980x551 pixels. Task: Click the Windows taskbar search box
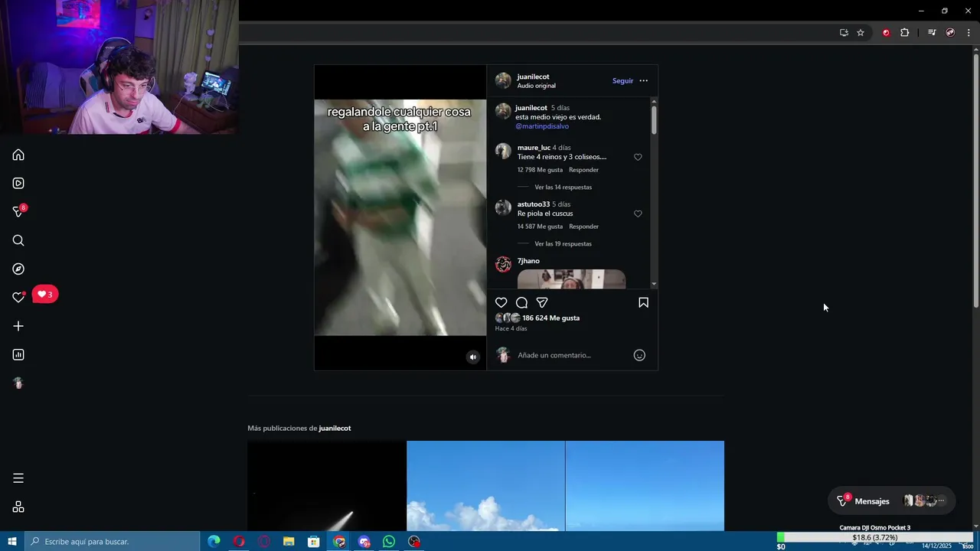(112, 541)
